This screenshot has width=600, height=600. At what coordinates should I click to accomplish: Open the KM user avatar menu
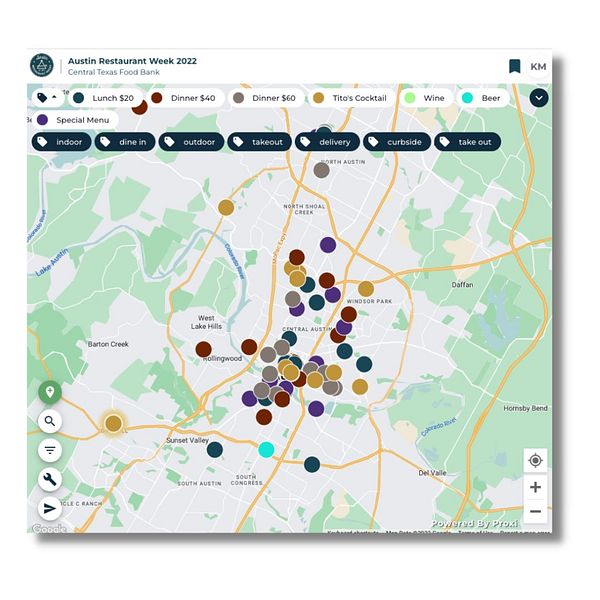538,67
